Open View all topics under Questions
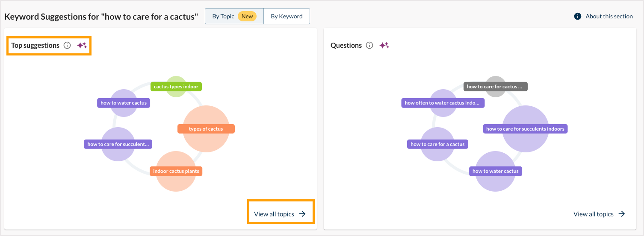 click(x=593, y=214)
